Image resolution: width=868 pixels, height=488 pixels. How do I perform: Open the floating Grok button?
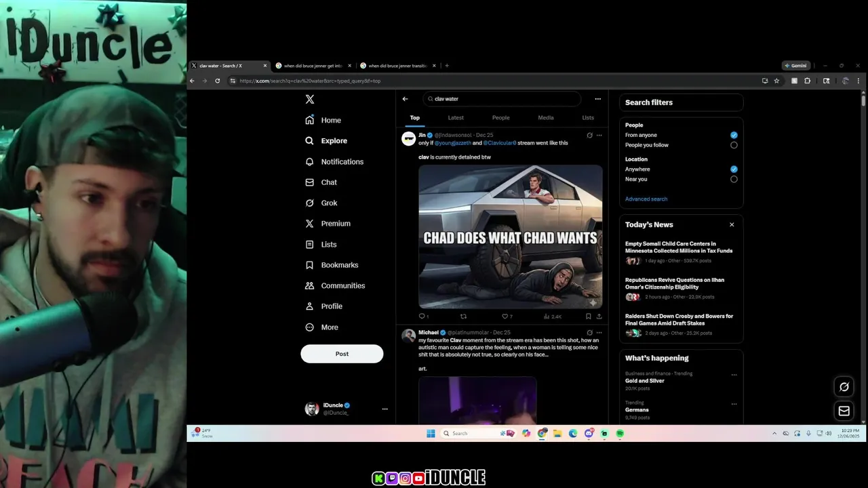tap(844, 387)
